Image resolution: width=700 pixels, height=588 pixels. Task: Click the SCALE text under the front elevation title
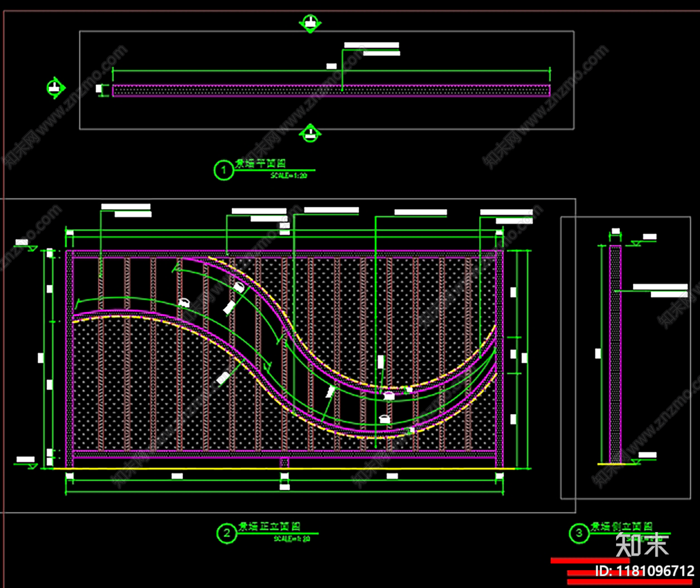(x=292, y=539)
